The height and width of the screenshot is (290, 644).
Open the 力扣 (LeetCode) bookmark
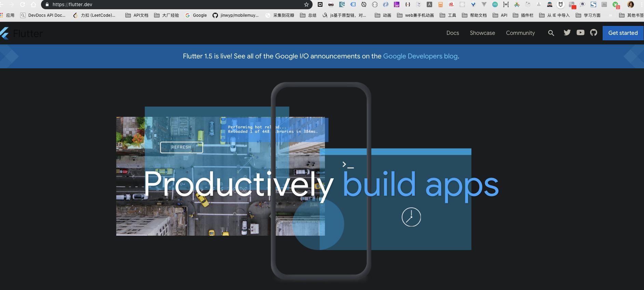pyautogui.click(x=94, y=15)
